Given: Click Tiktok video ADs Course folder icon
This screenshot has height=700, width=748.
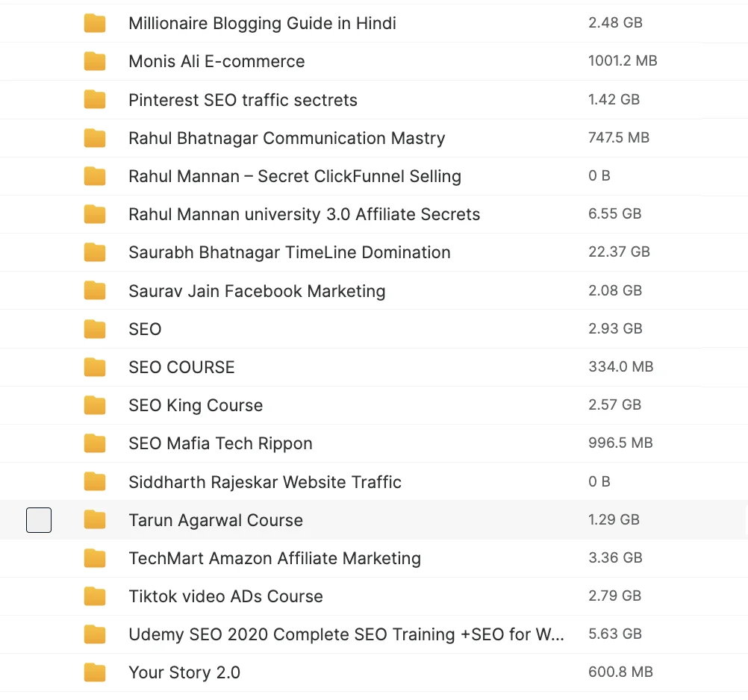Looking at the screenshot, I should point(95,596).
